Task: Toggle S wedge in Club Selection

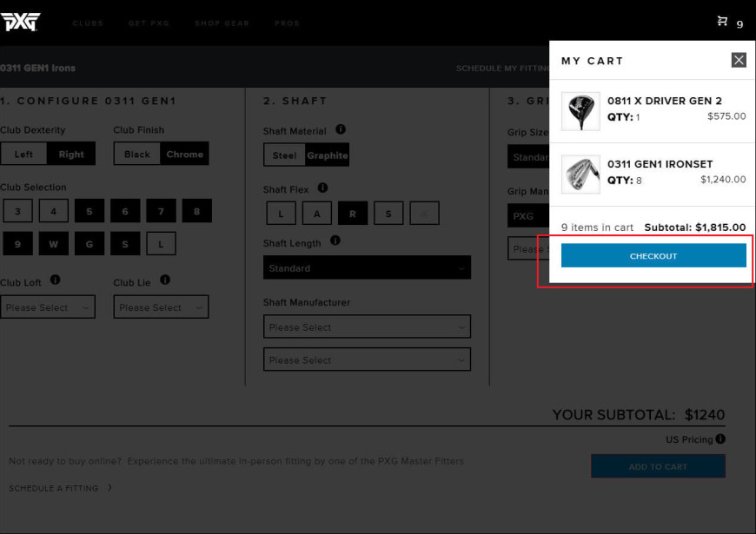Action: pos(125,244)
